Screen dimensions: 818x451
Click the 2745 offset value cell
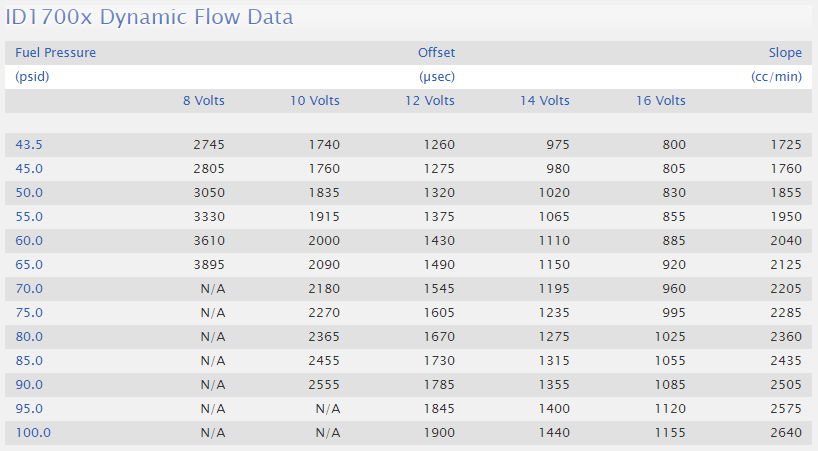209,144
